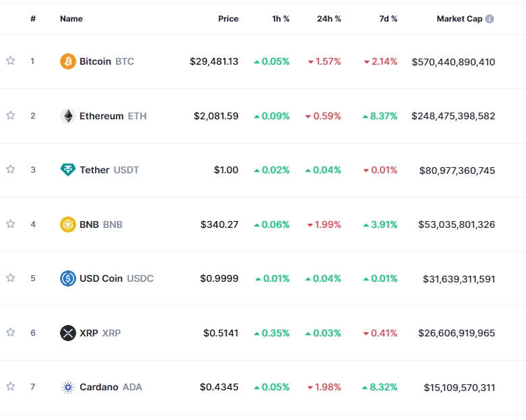This screenshot has height=420, width=526.
Task: Click the BNB logo icon
Action: [x=68, y=224]
